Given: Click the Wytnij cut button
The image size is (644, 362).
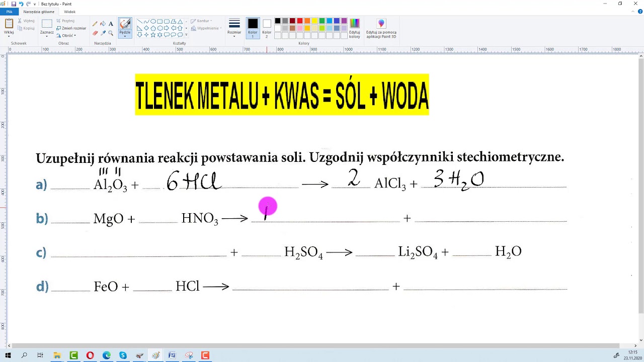Looking at the screenshot, I should tap(26, 21).
